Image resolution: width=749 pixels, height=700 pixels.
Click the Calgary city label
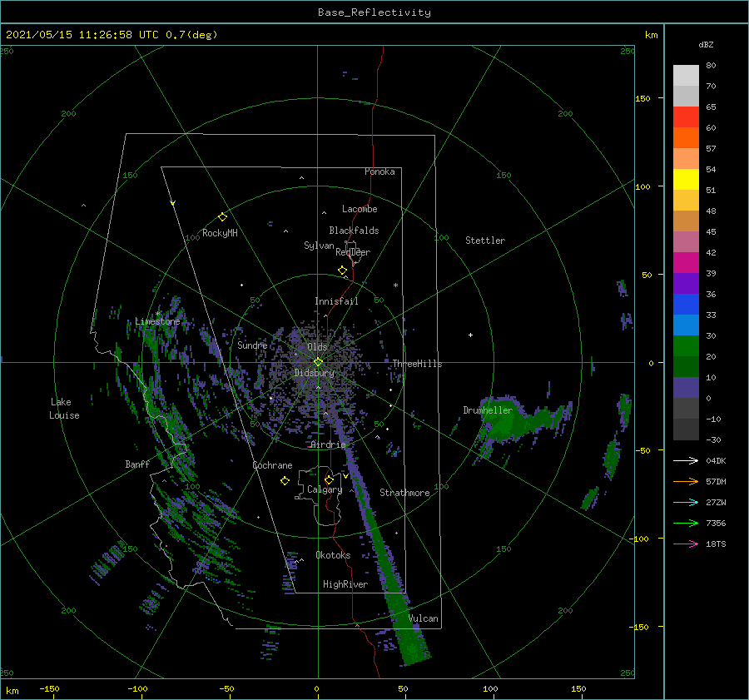click(325, 489)
